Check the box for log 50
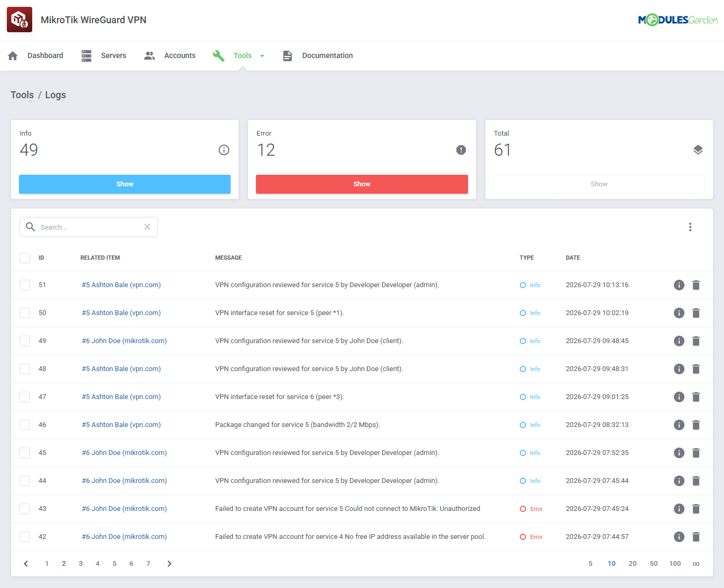724x588 pixels. pyautogui.click(x=25, y=313)
